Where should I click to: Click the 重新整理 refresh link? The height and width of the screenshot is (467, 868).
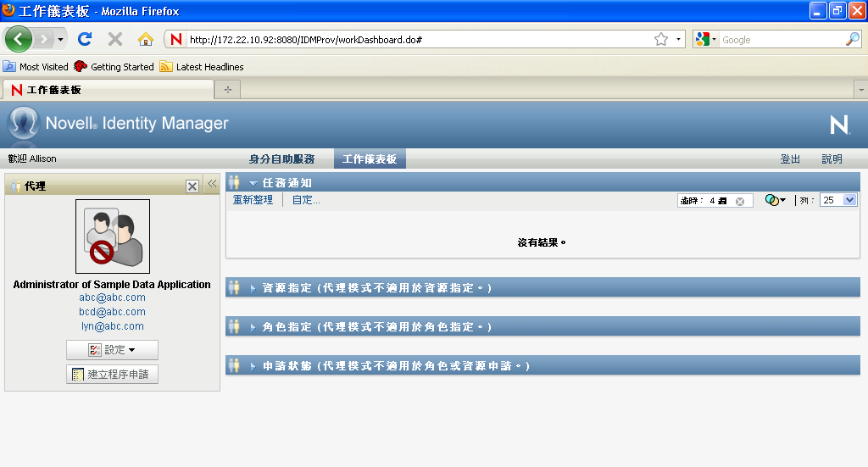coord(253,200)
